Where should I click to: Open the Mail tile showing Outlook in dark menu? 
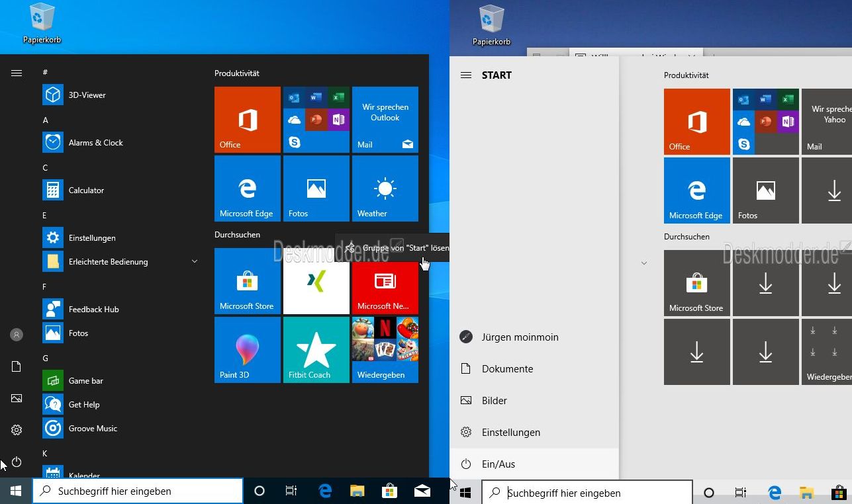[385, 120]
